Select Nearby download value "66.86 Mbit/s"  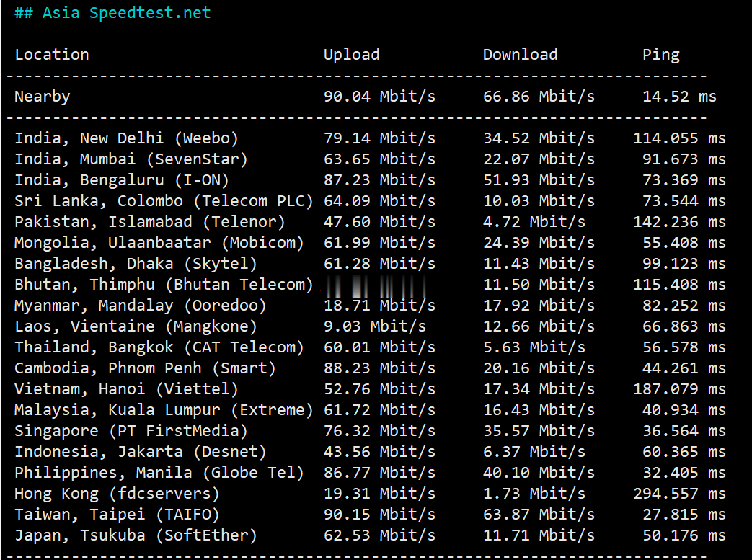click(539, 97)
